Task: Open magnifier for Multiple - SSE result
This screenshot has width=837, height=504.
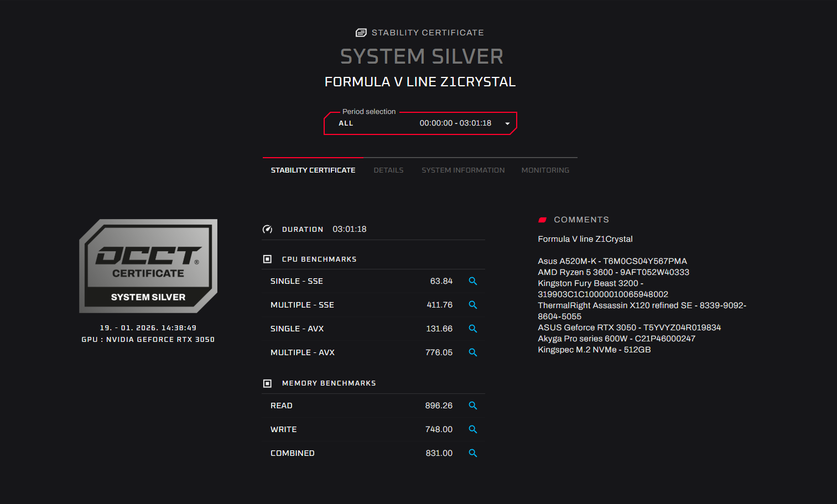Action: point(473,305)
